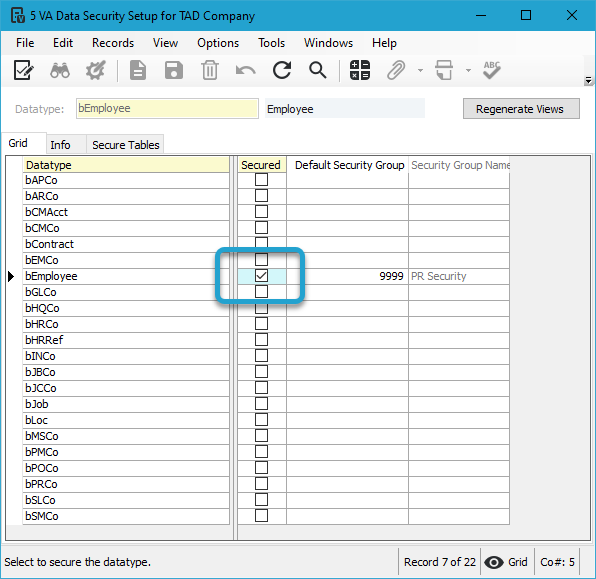The image size is (596, 579).
Task: Undo changes with the curved arrow icon
Action: pos(246,71)
